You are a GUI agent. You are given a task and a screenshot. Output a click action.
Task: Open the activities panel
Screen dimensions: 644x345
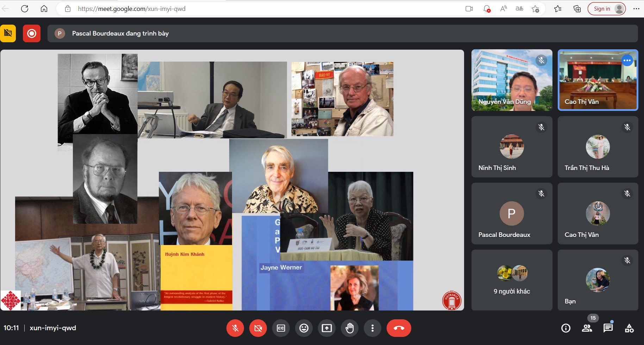pos(629,328)
